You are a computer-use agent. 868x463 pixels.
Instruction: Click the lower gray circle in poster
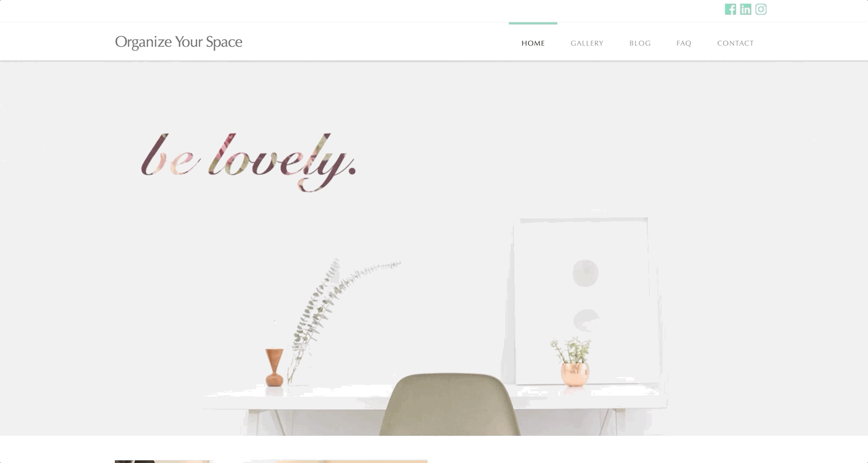586,321
